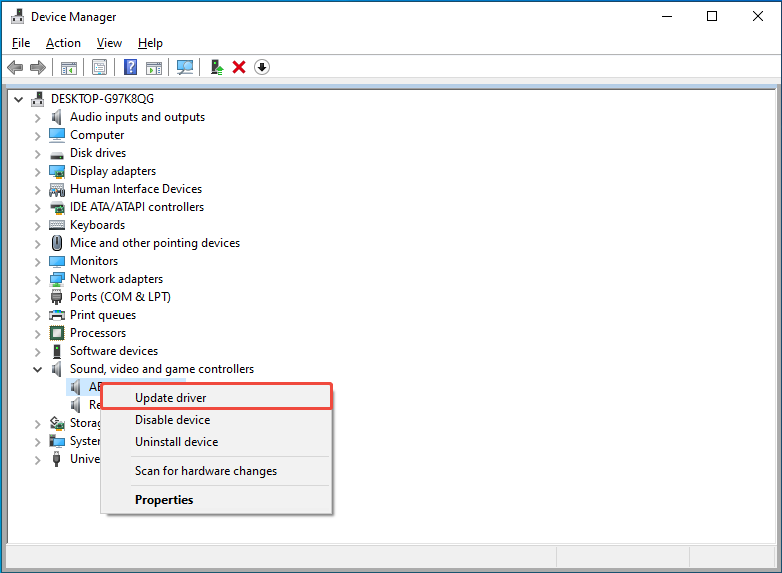This screenshot has width=782, height=573.
Task: Expand Audio inputs and outputs chevron
Action: (x=37, y=118)
